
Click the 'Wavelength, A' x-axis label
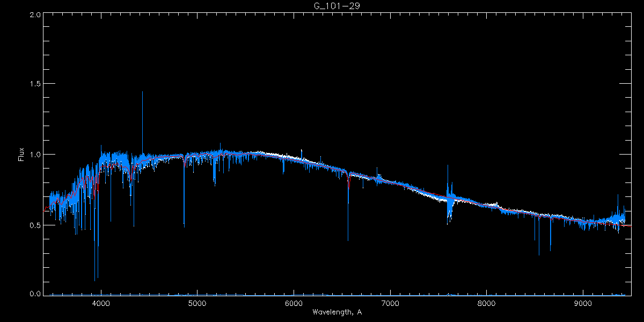click(336, 312)
